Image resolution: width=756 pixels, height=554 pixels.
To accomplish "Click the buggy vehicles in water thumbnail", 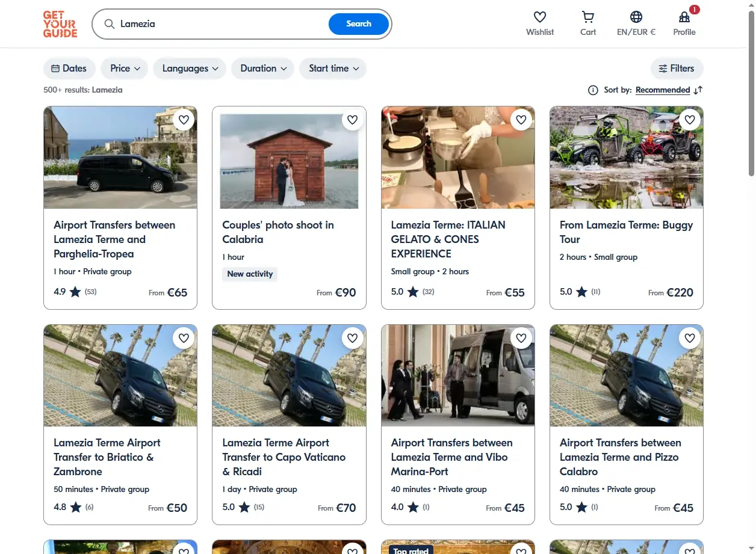I will (627, 158).
